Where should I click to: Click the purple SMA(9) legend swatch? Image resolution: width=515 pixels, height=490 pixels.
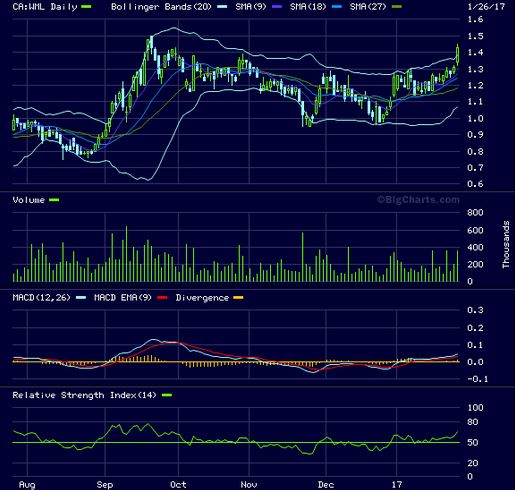point(277,7)
